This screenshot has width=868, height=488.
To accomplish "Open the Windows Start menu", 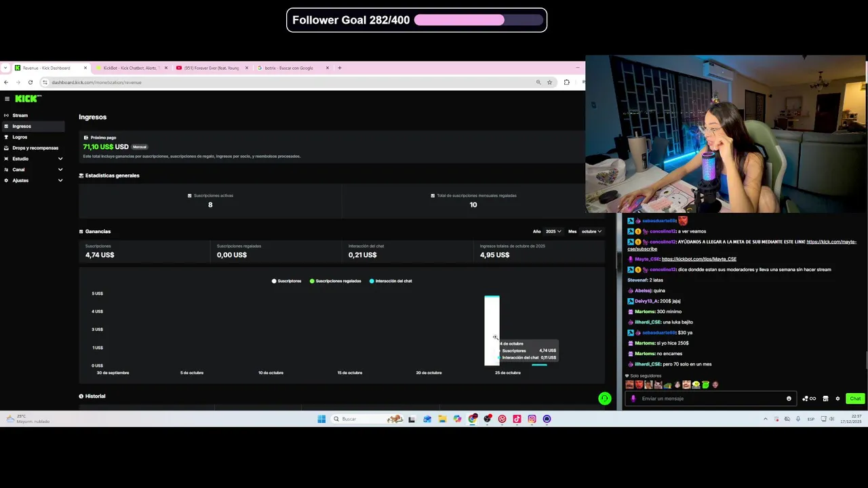I will click(321, 419).
